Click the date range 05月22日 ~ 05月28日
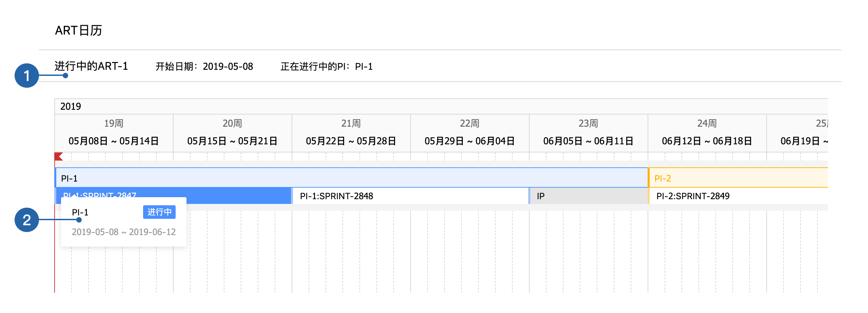The height and width of the screenshot is (313, 868). coord(351,141)
